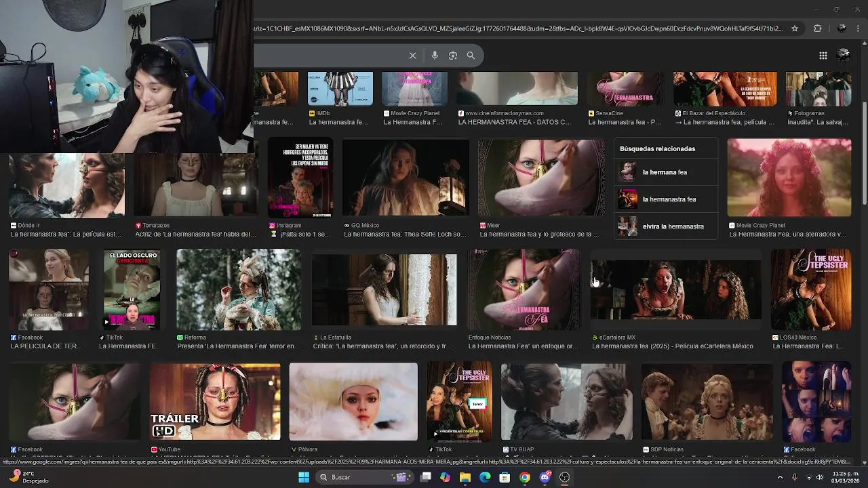Click the tray microphone icon
Screen dimensions: 868x488
794,477
